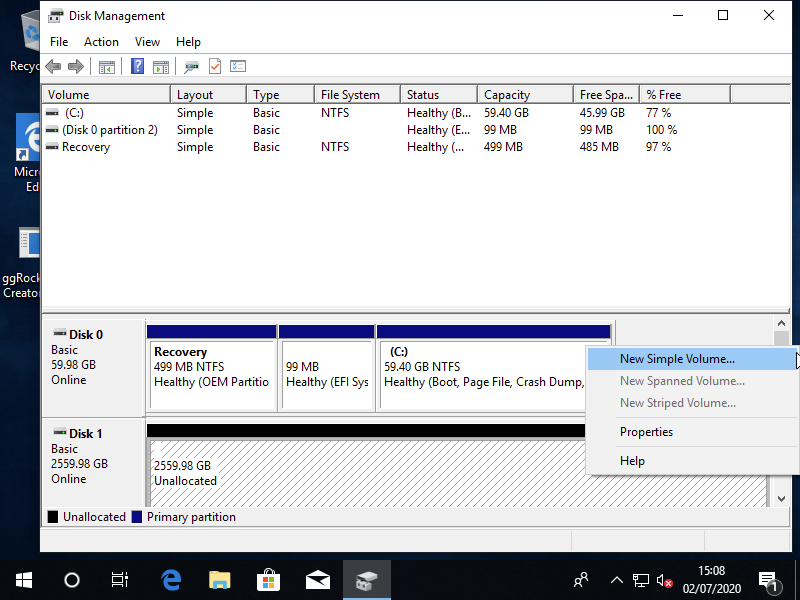Open the File menu
This screenshot has height=600, width=800.
[x=59, y=42]
